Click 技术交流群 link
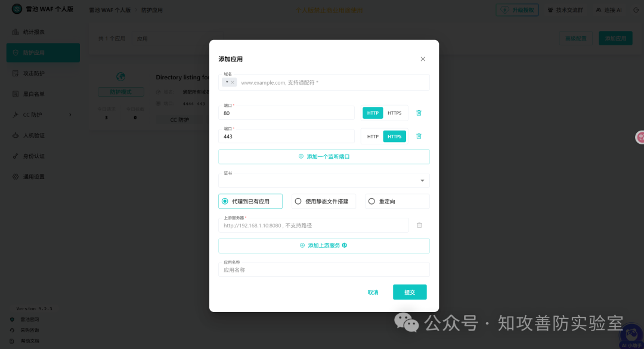The height and width of the screenshot is (349, 644). pos(565,10)
